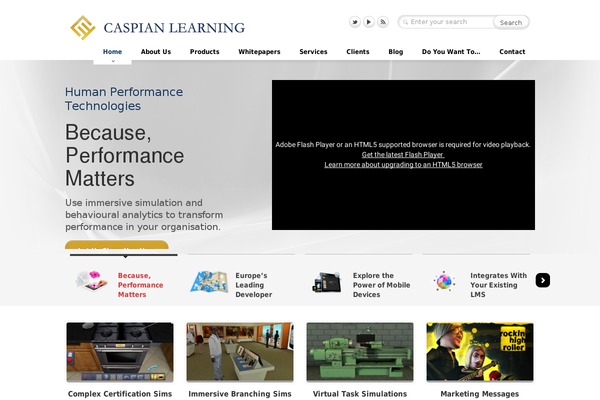The height and width of the screenshot is (400, 600).
Task: Open the Contact page
Action: (x=512, y=52)
